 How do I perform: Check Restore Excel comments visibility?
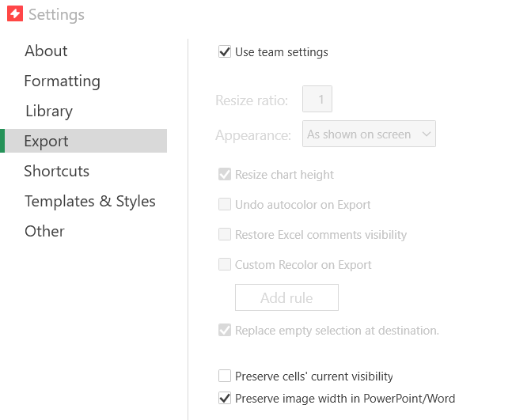(225, 234)
